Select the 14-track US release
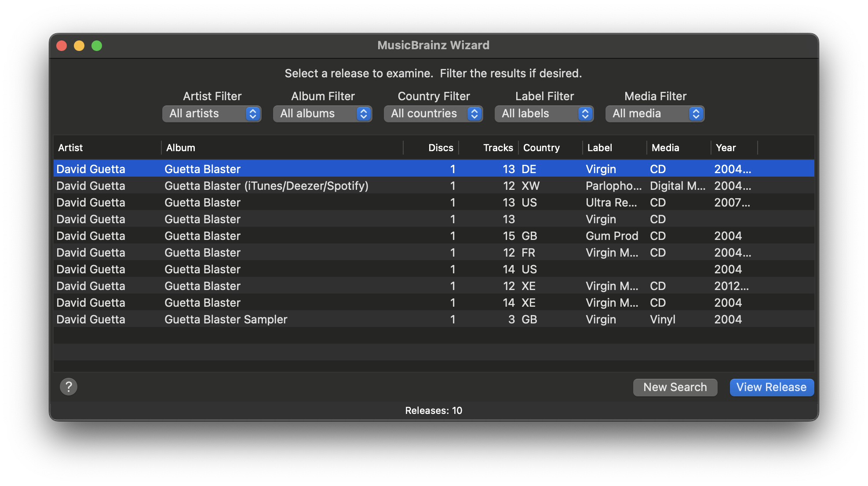 pyautogui.click(x=434, y=269)
